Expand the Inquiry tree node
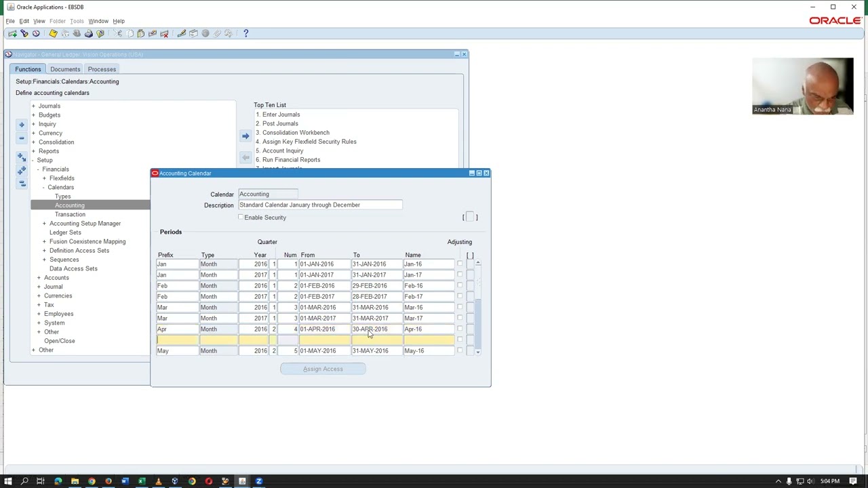The height and width of the screenshot is (488, 868). 33,124
